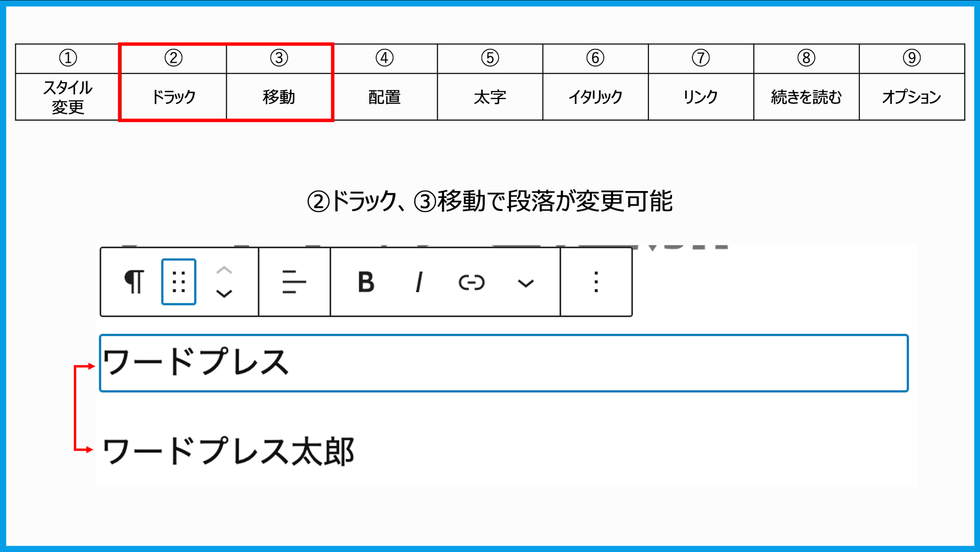Select the オプション table cell
980x552 pixels.
tap(912, 97)
